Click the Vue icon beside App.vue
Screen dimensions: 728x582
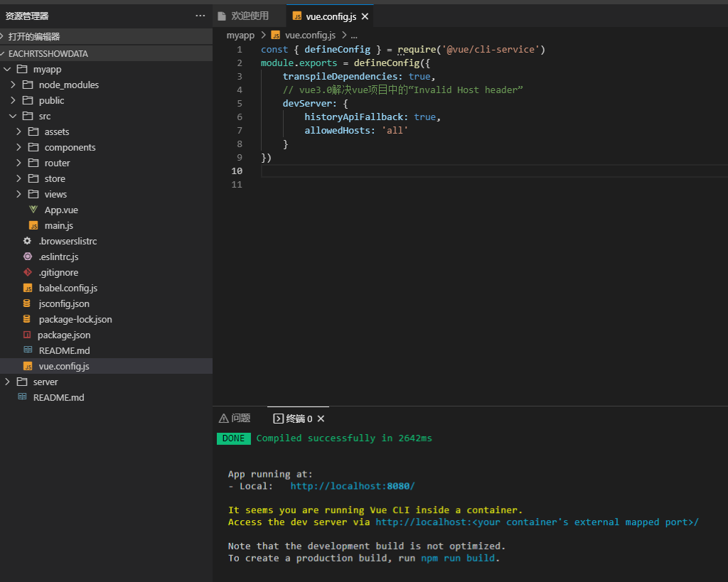[x=33, y=210]
